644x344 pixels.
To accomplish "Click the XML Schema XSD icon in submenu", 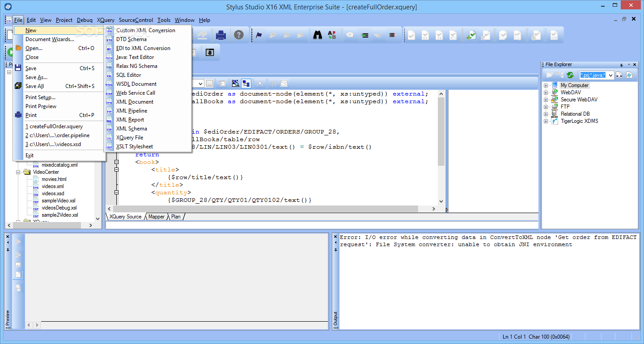I will coord(109,129).
